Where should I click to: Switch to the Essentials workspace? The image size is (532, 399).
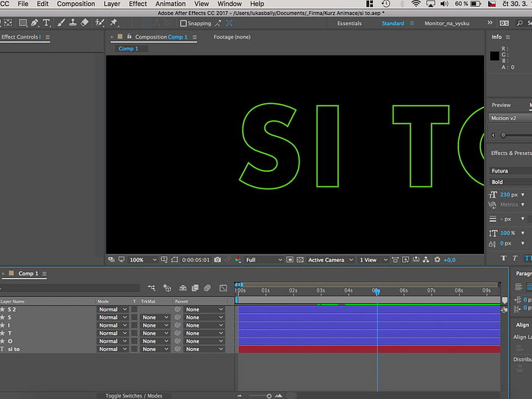tap(349, 24)
